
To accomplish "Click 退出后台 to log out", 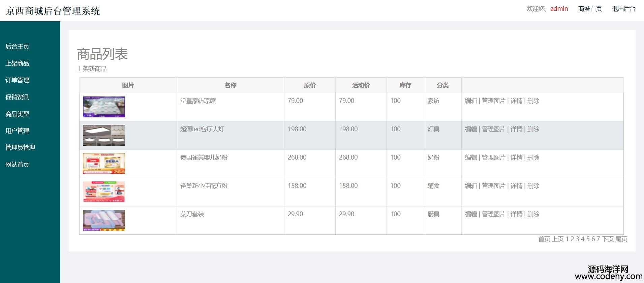I will pyautogui.click(x=623, y=9).
